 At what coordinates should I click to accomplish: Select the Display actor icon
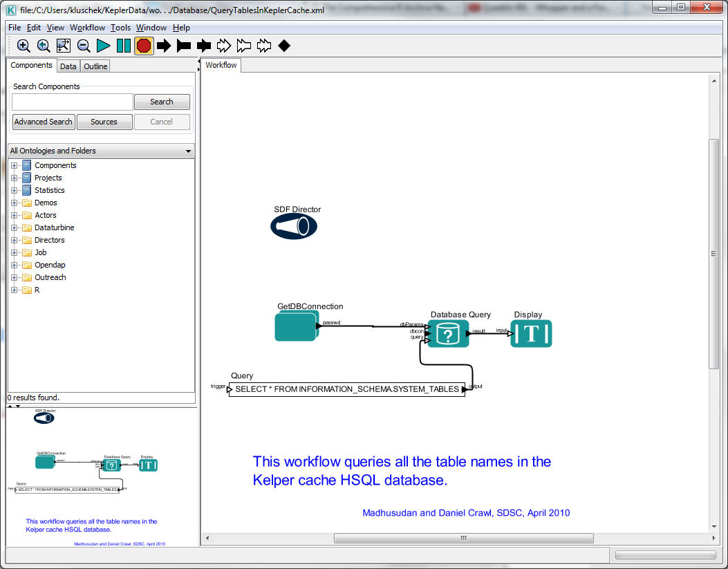pyautogui.click(x=531, y=334)
